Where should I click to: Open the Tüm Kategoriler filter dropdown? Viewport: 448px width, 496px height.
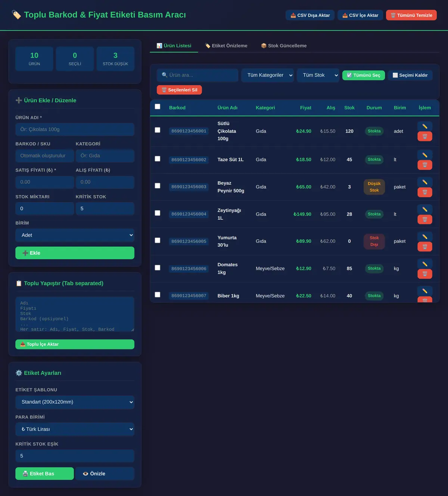[268, 75]
